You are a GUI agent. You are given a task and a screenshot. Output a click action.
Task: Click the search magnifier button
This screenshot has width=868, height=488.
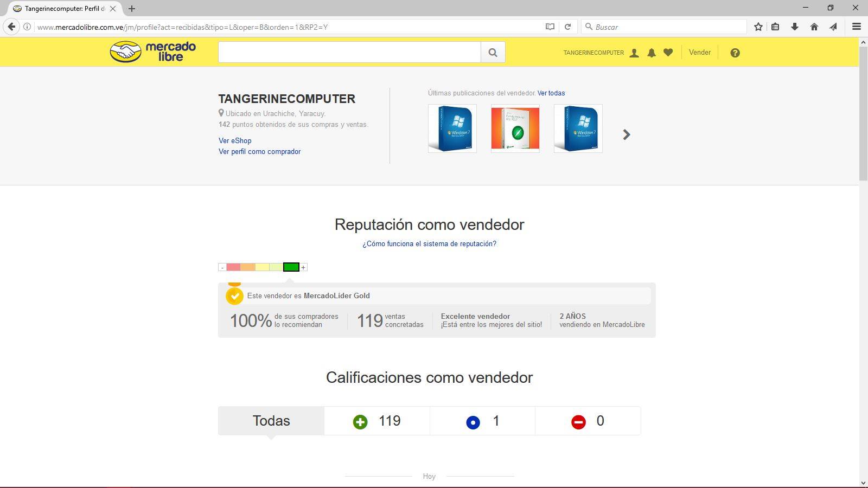493,52
